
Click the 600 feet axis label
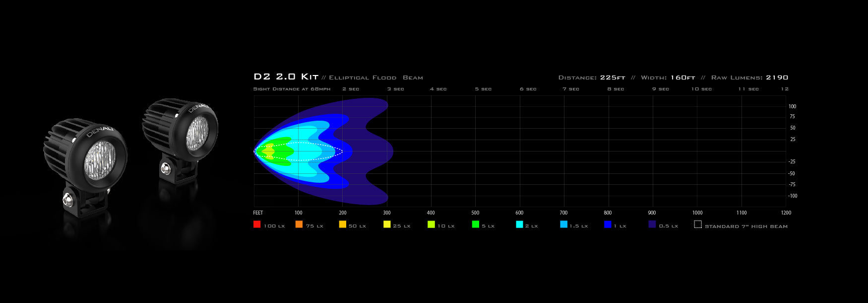[x=519, y=213]
